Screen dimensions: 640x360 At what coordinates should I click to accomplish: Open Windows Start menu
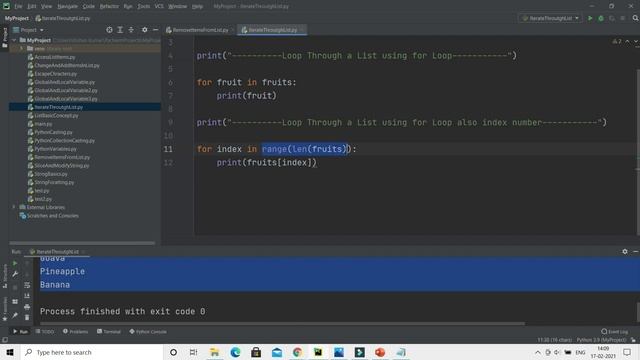coord(10,352)
